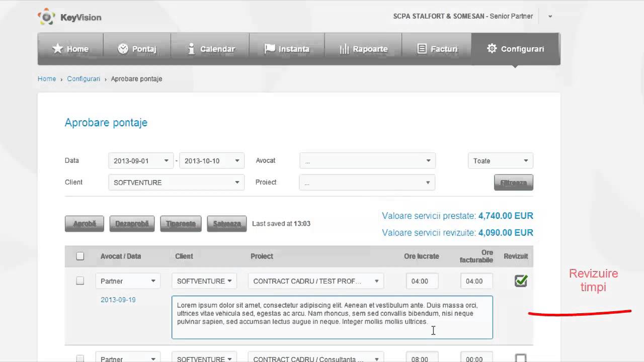644x362 pixels.
Task: Click the Instanta flag icon
Action: point(270,49)
